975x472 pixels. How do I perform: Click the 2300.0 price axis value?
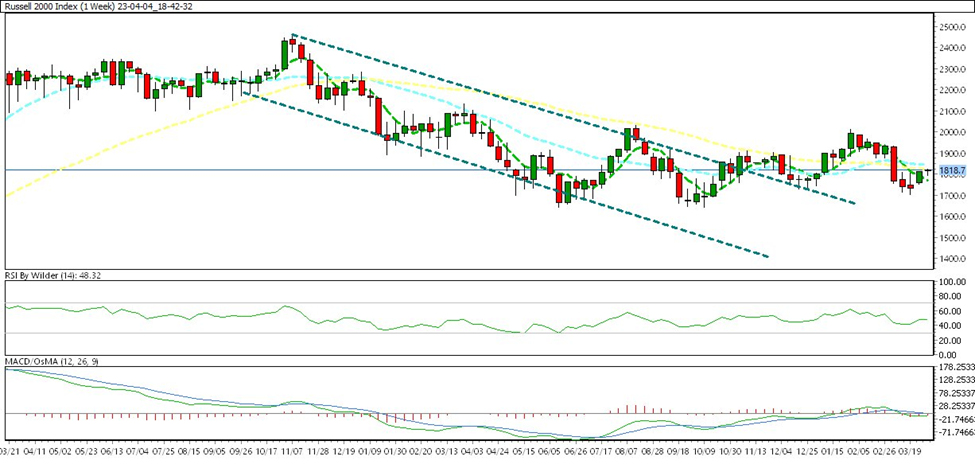[954, 70]
